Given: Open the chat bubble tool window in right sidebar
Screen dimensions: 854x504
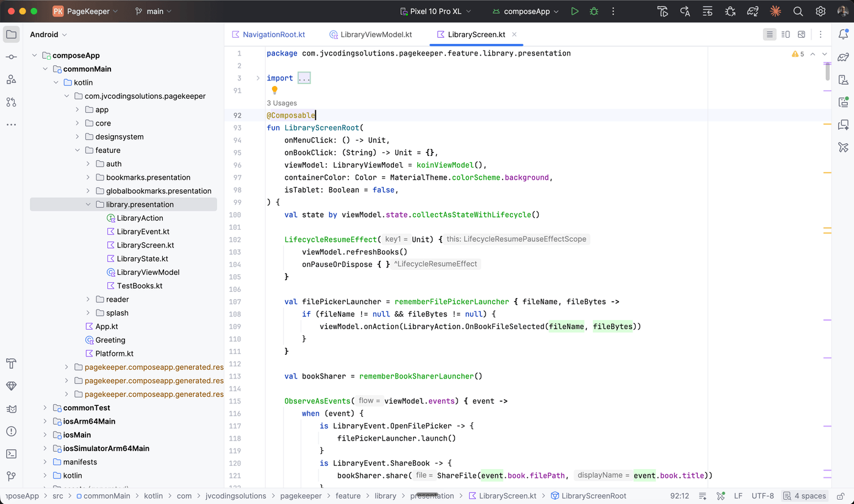Looking at the screenshot, I should 843,124.
